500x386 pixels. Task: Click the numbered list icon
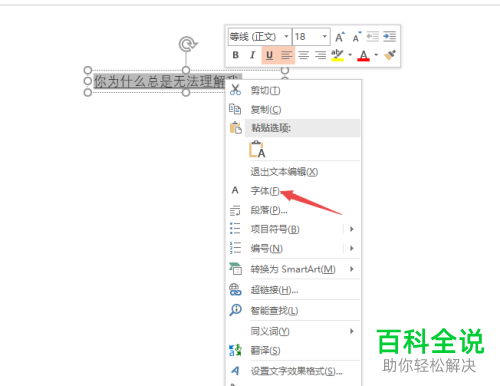click(x=235, y=248)
